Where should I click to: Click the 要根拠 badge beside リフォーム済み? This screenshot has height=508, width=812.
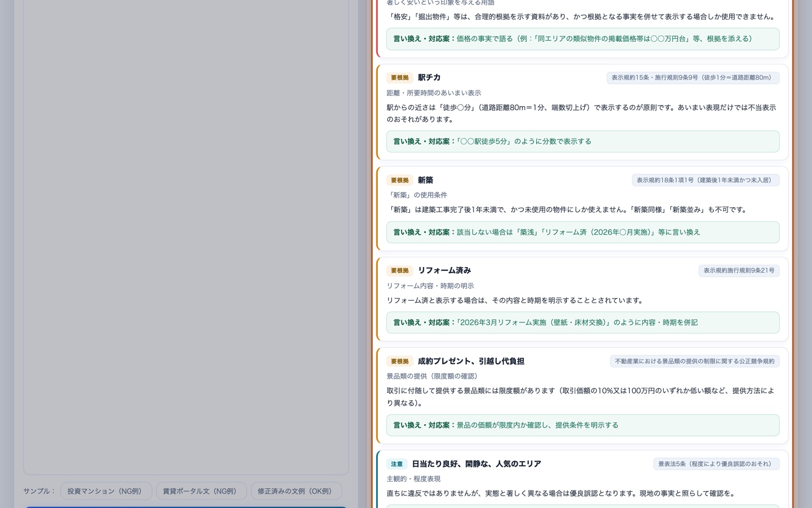click(x=400, y=270)
